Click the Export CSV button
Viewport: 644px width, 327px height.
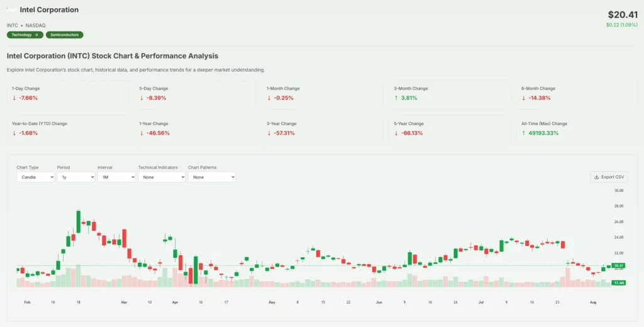pyautogui.click(x=608, y=177)
